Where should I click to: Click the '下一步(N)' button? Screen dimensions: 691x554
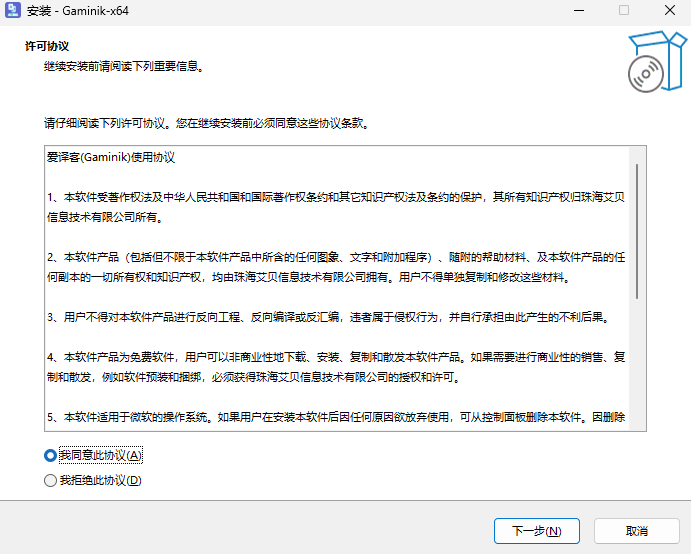point(536,531)
